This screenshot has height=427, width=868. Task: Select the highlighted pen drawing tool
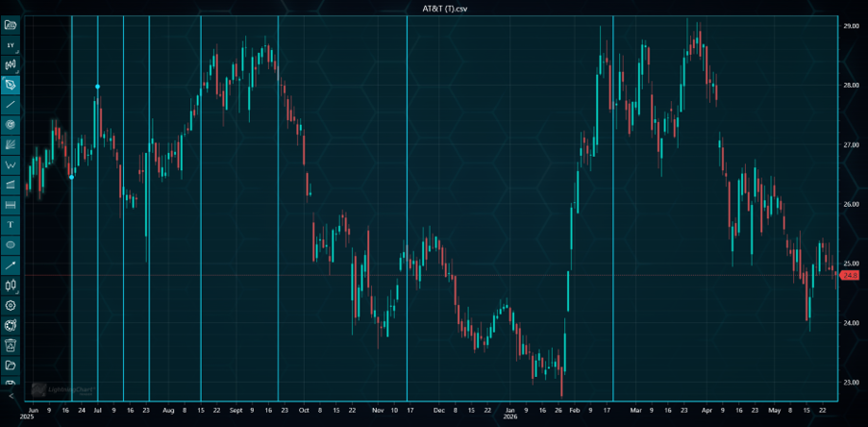pyautogui.click(x=11, y=85)
